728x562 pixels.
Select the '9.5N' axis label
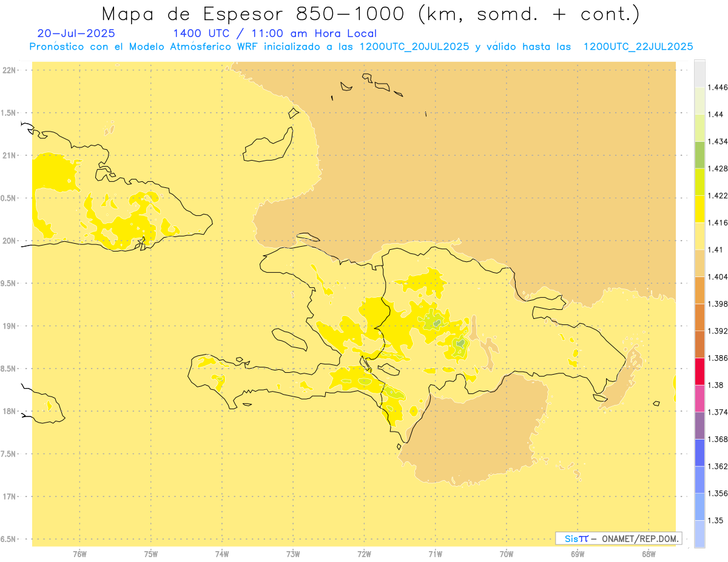coord(8,284)
